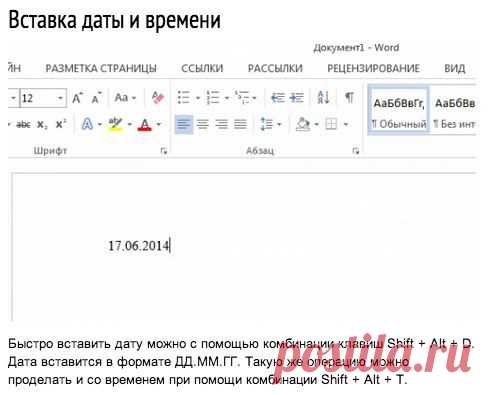This screenshot has height=395, width=491.
Task: Apply red font color
Action: [x=144, y=124]
